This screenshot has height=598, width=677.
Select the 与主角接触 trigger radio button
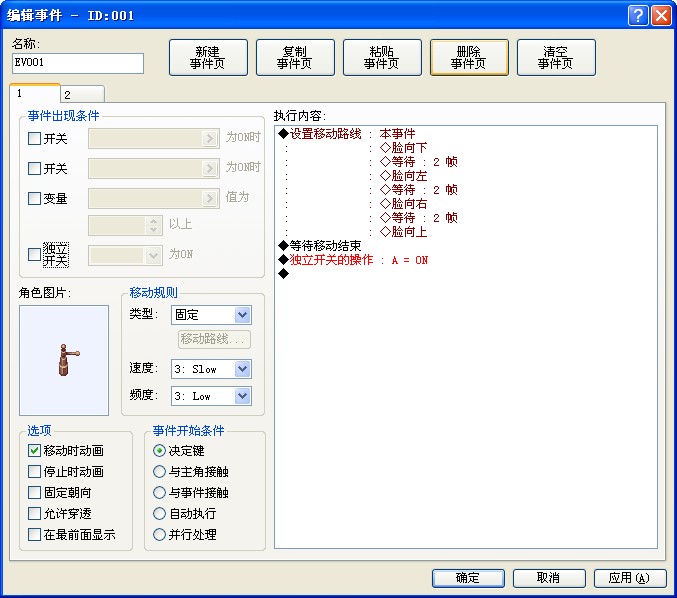159,471
